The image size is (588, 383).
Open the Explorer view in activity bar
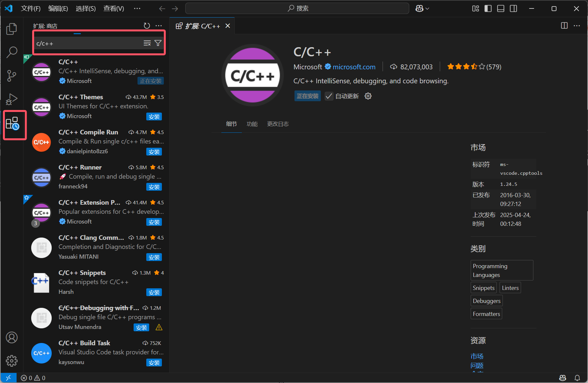(12, 29)
